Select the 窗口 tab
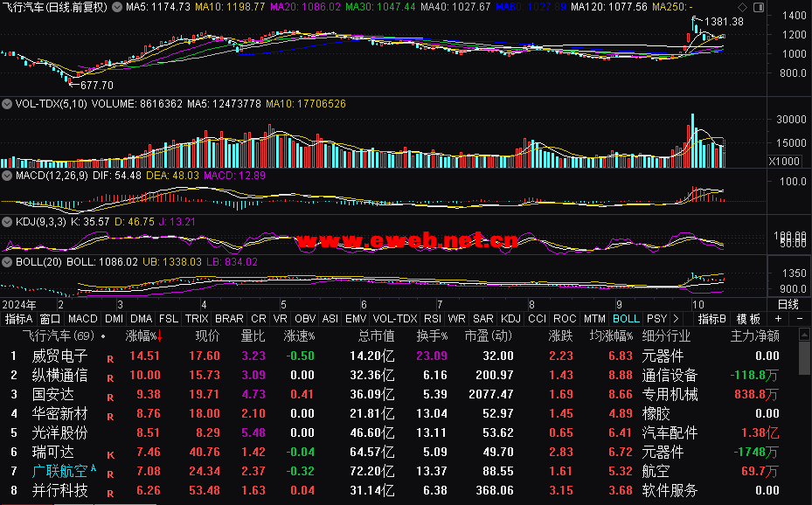This screenshot has height=505, width=812. (50, 319)
